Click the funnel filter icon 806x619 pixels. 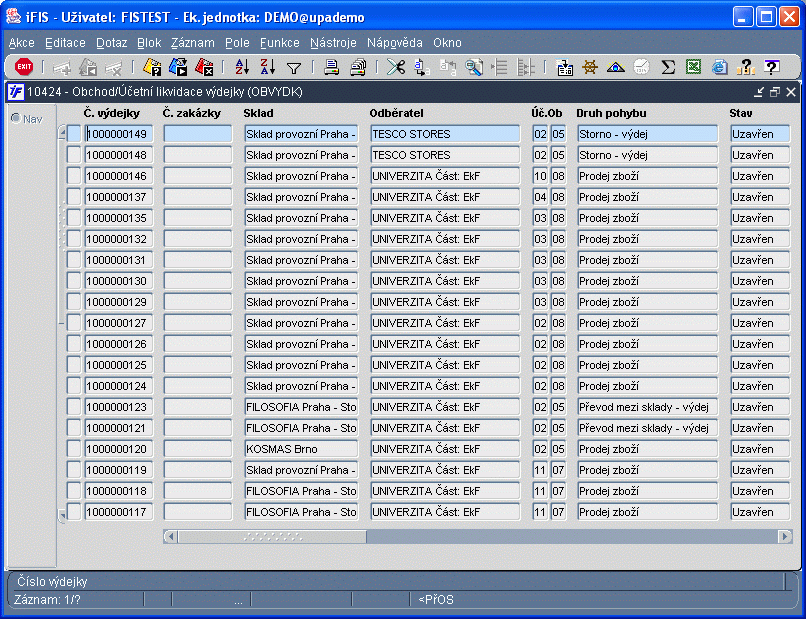coord(294,67)
